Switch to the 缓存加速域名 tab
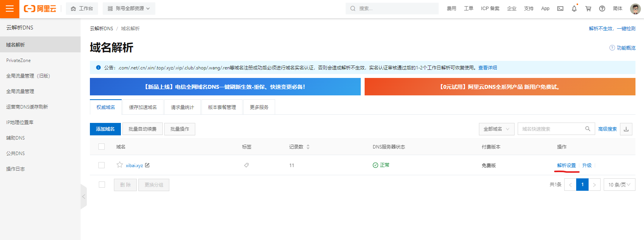Viewport: 644px width, 240px height. click(x=143, y=107)
